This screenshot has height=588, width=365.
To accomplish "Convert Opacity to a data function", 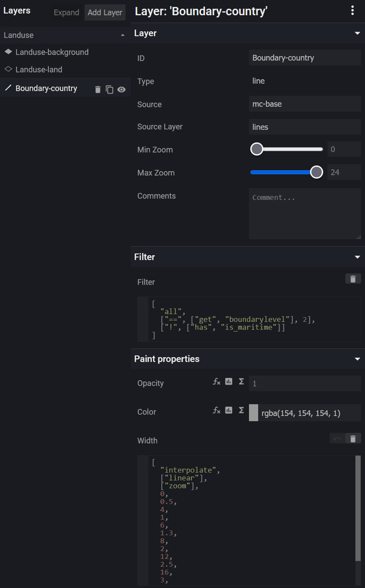I will pyautogui.click(x=229, y=382).
